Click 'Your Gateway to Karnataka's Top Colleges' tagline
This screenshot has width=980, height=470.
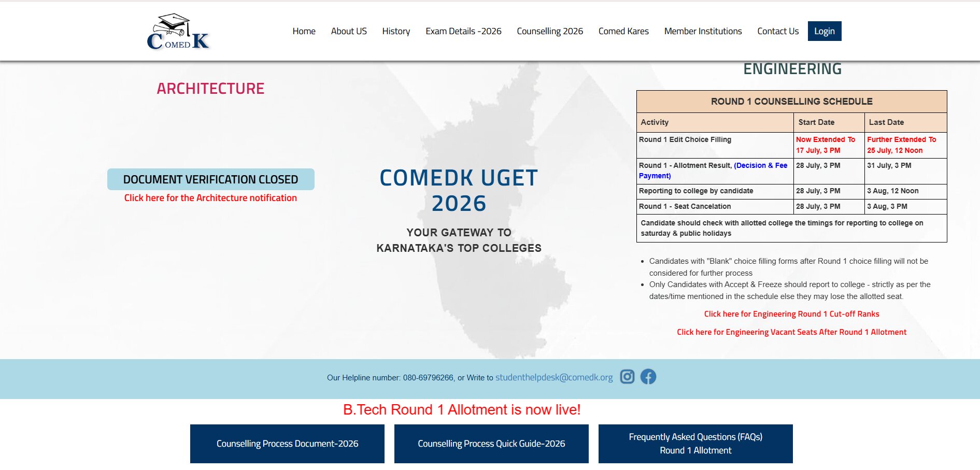tap(459, 240)
